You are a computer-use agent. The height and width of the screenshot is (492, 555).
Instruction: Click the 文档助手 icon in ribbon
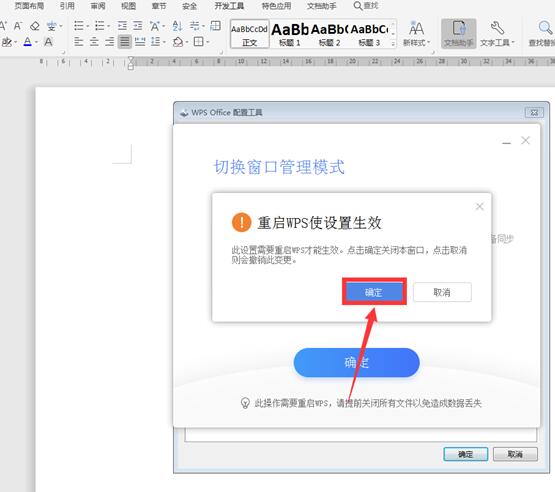[458, 34]
